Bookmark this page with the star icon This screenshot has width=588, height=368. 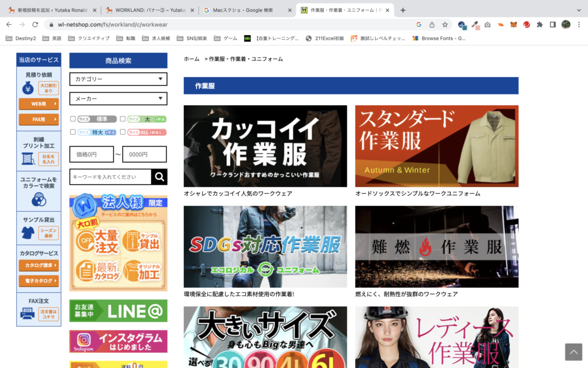point(445,24)
